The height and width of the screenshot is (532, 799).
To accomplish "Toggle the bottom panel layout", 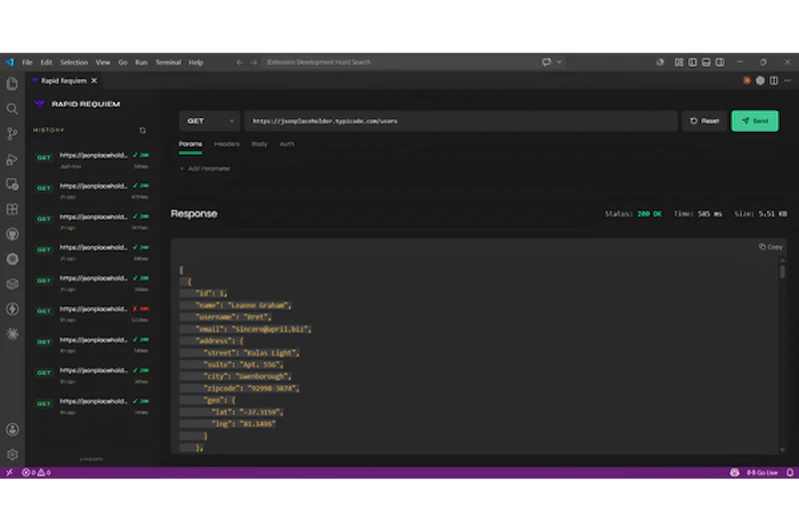I will coord(706,62).
